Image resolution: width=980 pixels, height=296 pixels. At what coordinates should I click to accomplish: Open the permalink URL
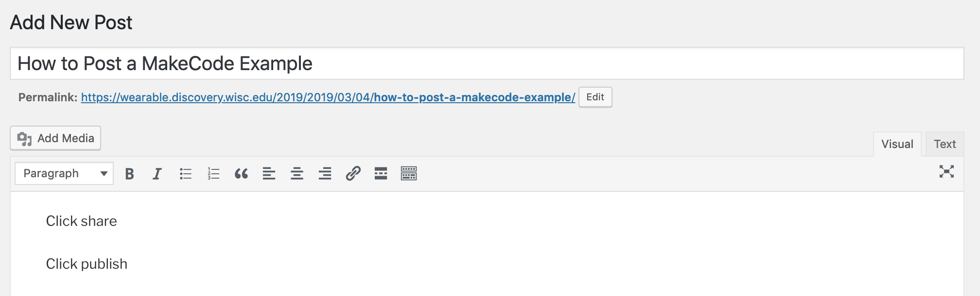(326, 97)
